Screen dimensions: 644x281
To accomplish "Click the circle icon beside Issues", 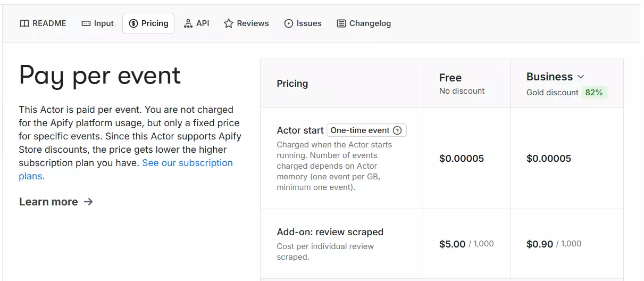I will pyautogui.click(x=289, y=23).
